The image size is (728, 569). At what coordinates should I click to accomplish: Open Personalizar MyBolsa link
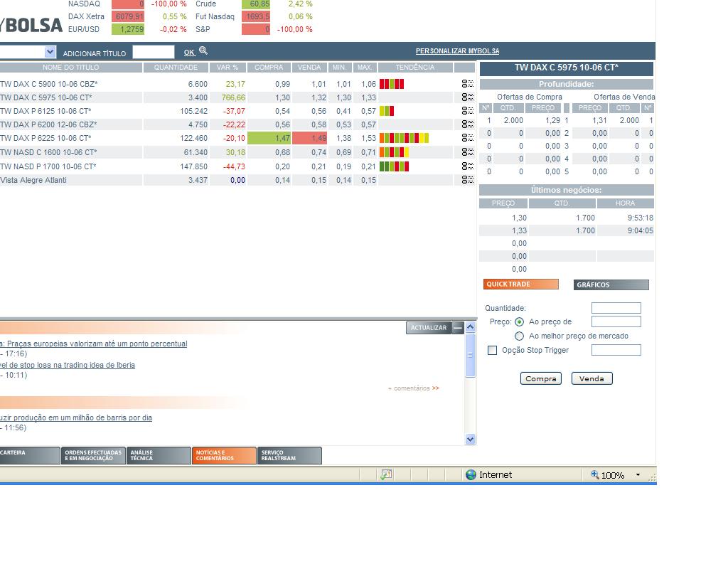click(457, 51)
